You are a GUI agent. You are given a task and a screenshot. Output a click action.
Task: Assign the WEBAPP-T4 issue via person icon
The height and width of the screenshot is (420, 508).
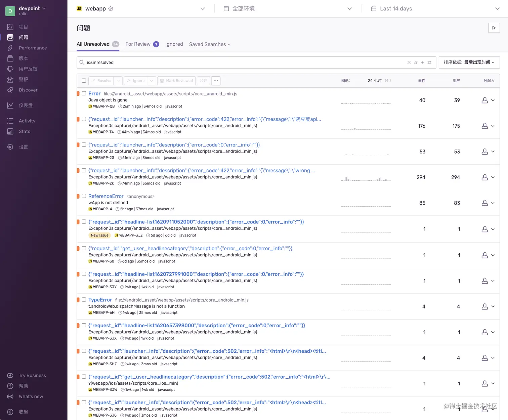click(x=485, y=126)
